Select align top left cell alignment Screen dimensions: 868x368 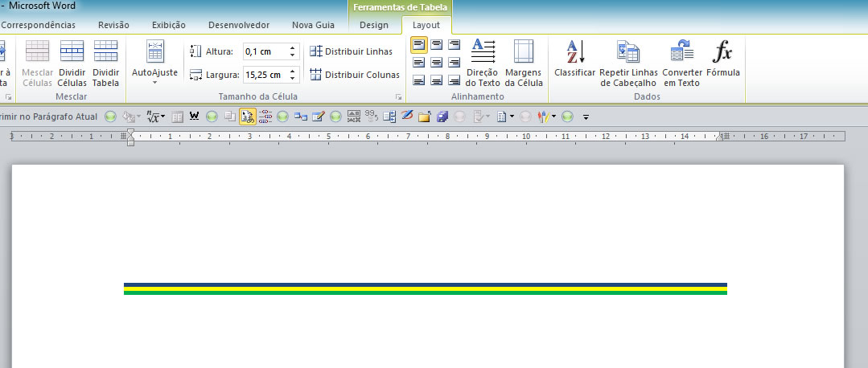point(419,45)
